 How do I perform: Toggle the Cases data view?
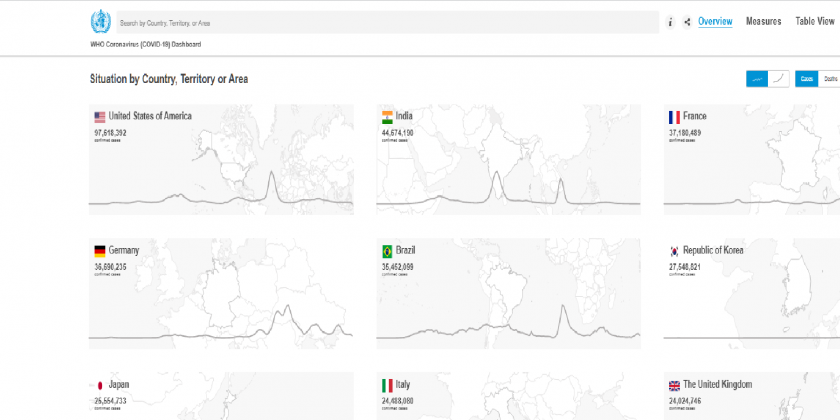[806, 79]
